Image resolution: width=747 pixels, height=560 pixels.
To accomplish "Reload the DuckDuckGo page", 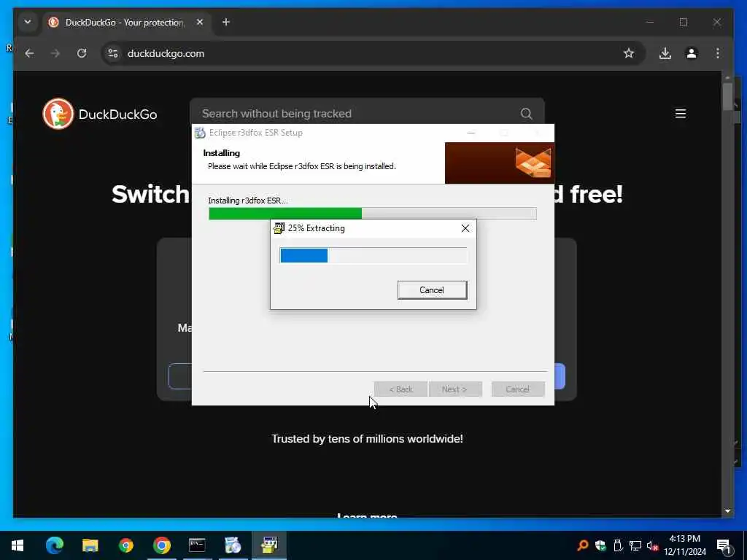I will pos(82,53).
